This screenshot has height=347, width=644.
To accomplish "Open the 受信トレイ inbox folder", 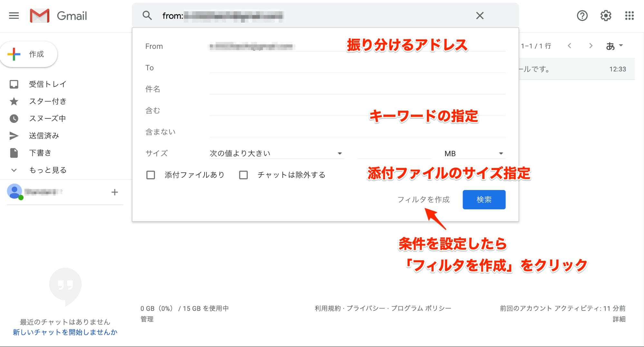I will point(48,84).
